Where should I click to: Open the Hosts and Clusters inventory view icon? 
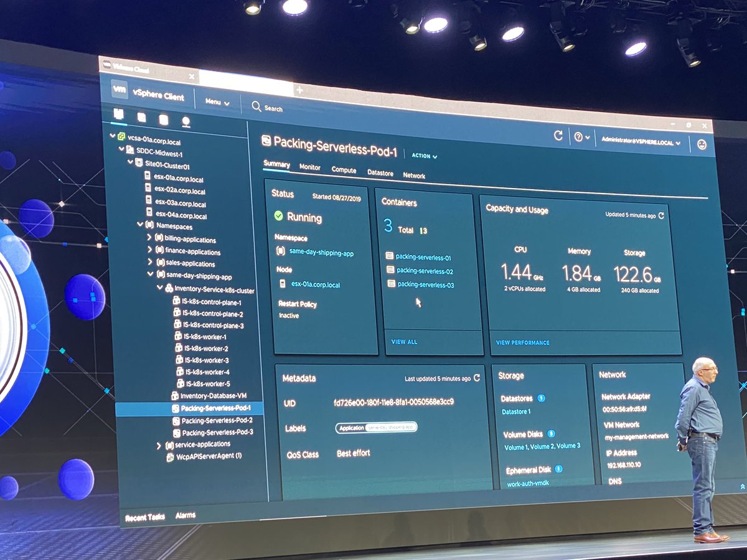(x=119, y=115)
